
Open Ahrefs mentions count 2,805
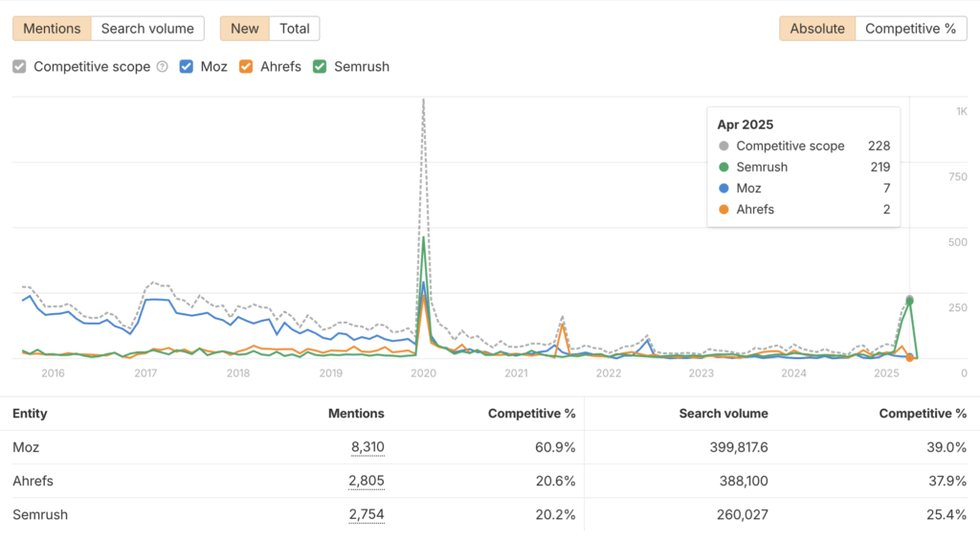[x=367, y=481]
